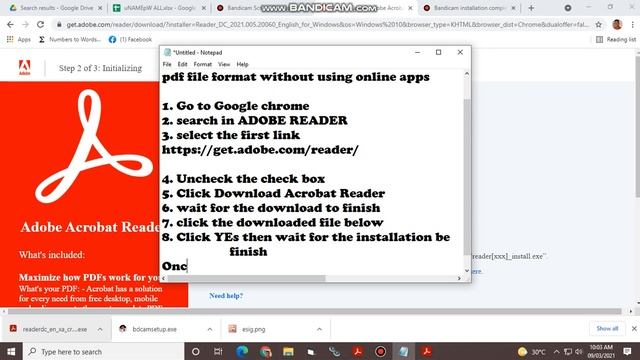
Task: Click the browser forward arrow
Action: click(25, 24)
